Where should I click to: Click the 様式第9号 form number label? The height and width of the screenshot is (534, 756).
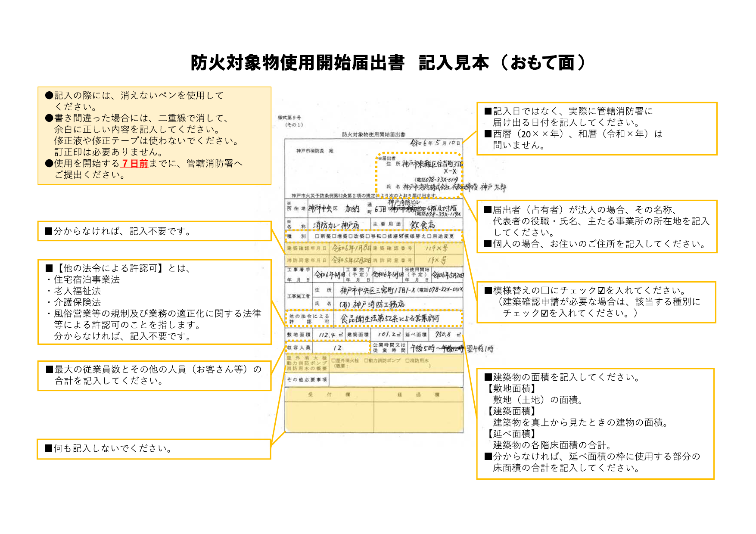pyautogui.click(x=289, y=118)
